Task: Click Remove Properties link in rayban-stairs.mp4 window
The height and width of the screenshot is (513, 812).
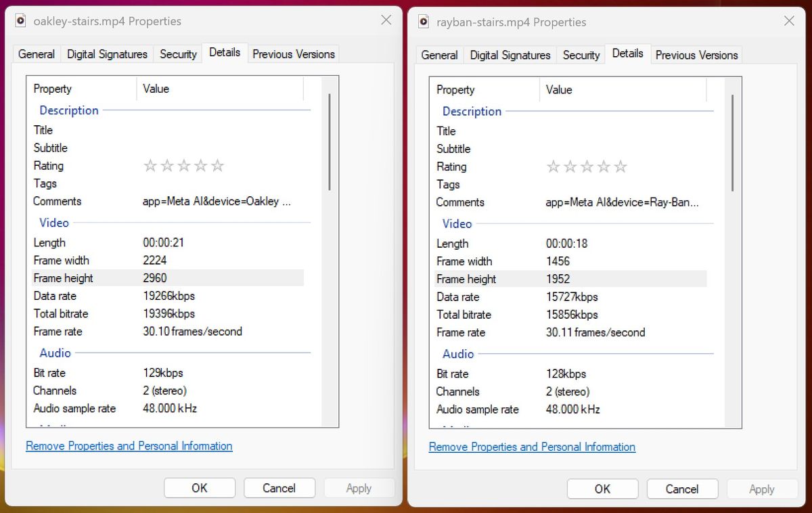Action: [x=532, y=447]
